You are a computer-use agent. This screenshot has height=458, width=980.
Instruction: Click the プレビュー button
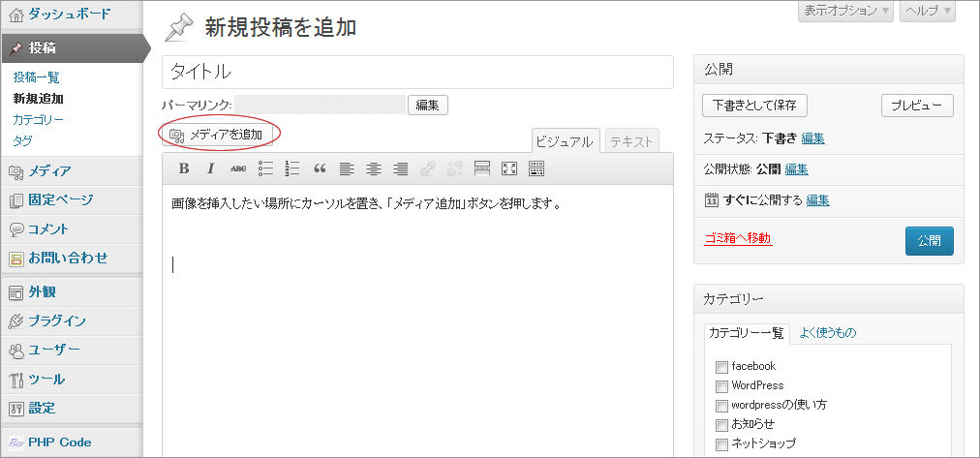917,106
